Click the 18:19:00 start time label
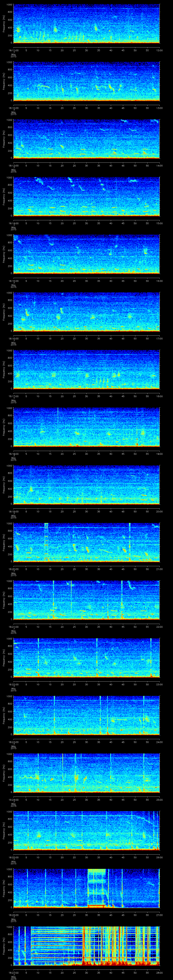 (x=13, y=512)
